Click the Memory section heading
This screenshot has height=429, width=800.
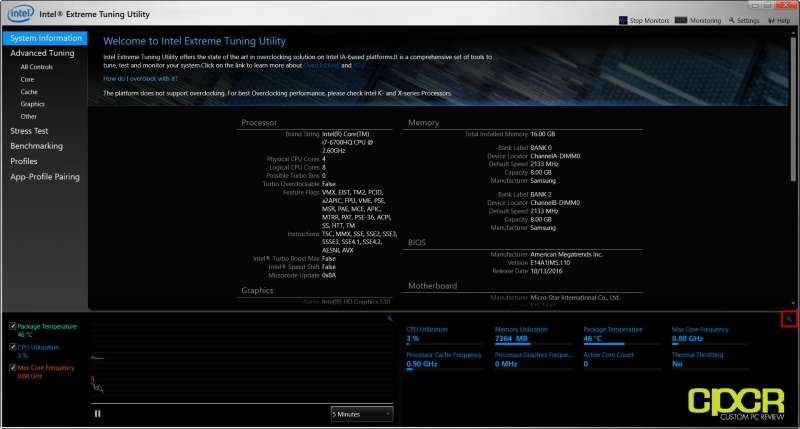(423, 123)
